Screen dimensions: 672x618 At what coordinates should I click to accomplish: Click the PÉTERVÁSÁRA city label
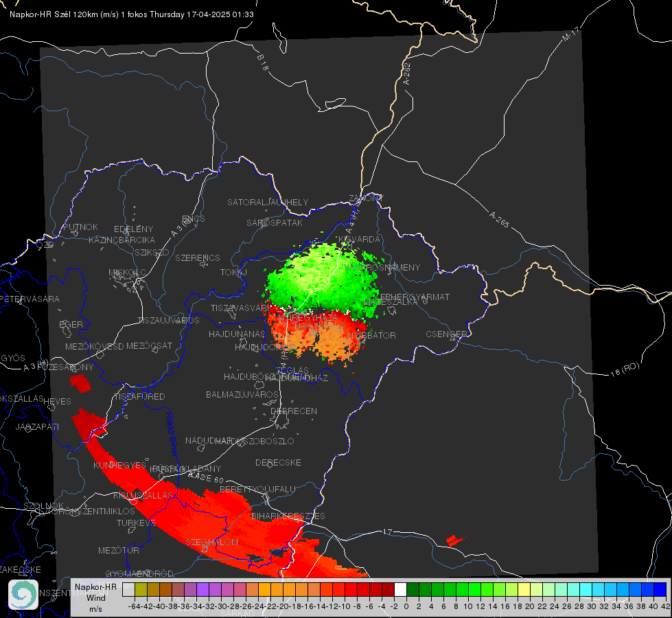[30, 299]
